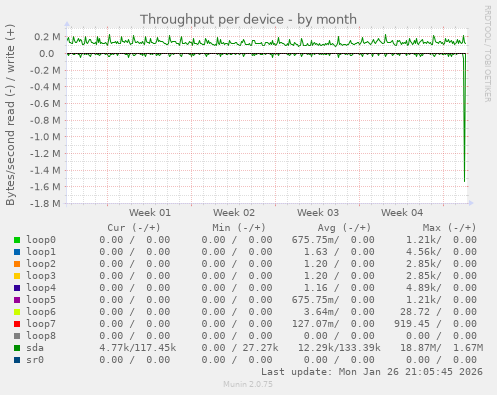Click the 'sr0' legend label
497x395 pixels.
[x=35, y=360]
